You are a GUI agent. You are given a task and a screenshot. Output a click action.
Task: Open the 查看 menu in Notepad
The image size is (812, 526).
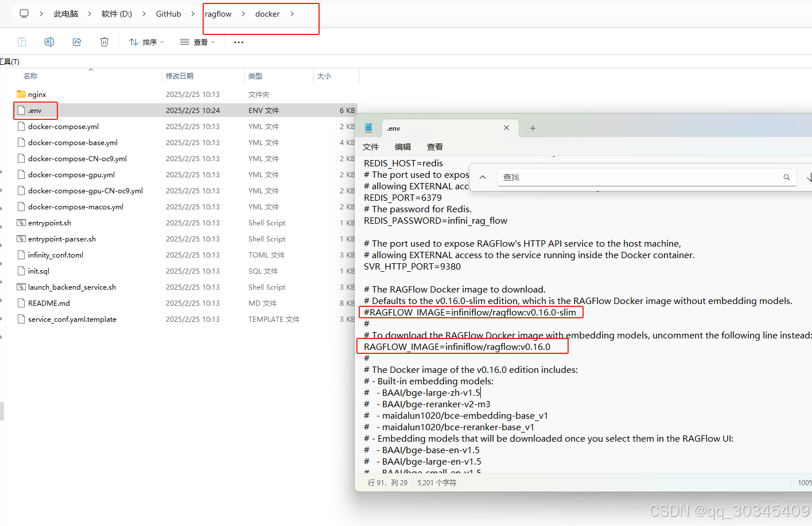435,147
